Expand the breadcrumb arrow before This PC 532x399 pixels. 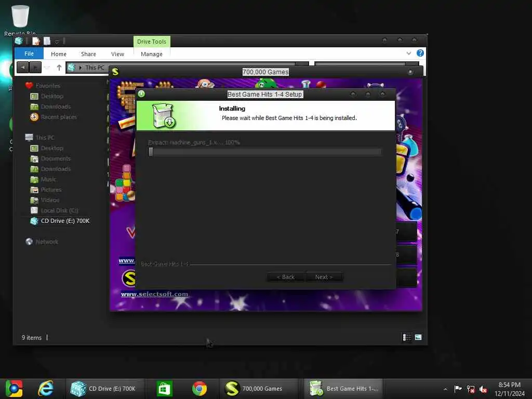[x=81, y=68]
